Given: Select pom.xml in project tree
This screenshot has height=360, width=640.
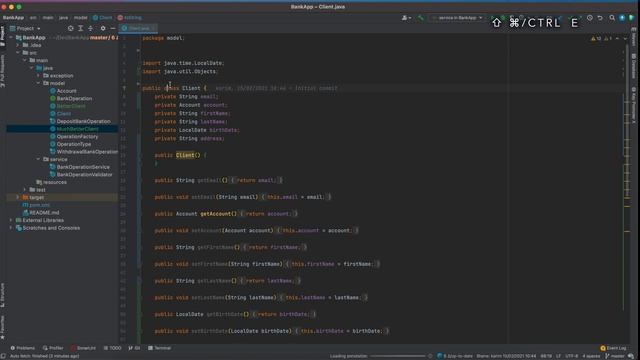Looking at the screenshot, I should (36, 205).
